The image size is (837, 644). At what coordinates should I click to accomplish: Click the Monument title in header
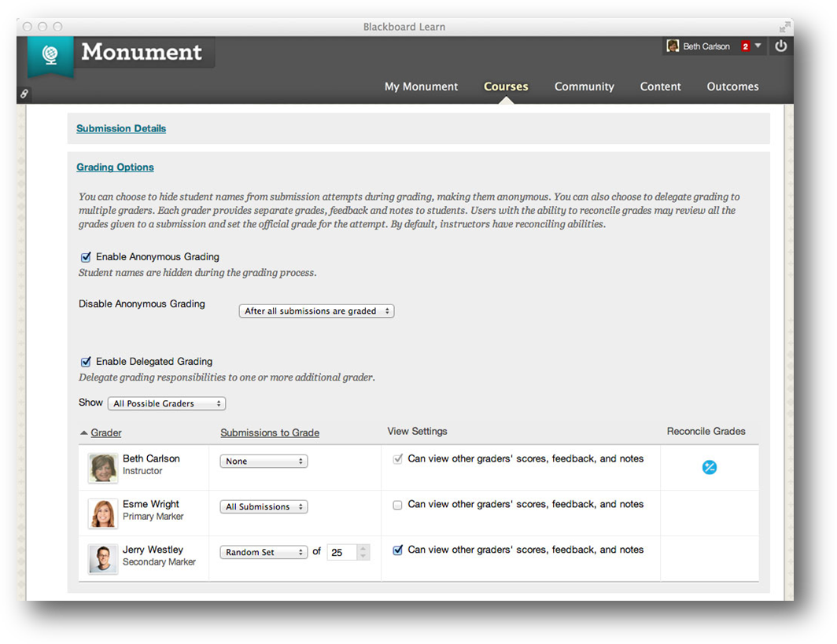coord(142,52)
